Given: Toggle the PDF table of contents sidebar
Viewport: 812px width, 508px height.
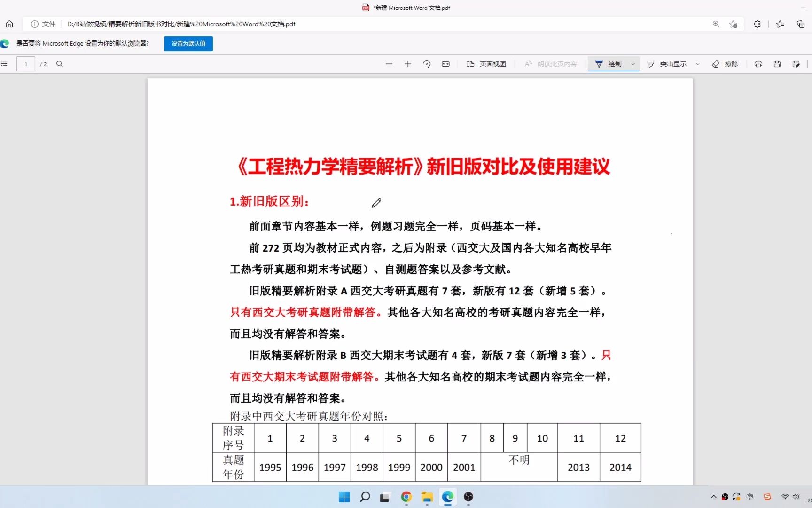Looking at the screenshot, I should (4, 64).
